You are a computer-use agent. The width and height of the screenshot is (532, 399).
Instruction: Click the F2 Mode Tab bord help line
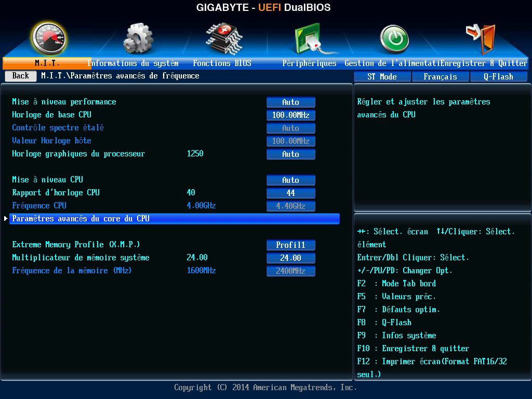[x=396, y=284]
